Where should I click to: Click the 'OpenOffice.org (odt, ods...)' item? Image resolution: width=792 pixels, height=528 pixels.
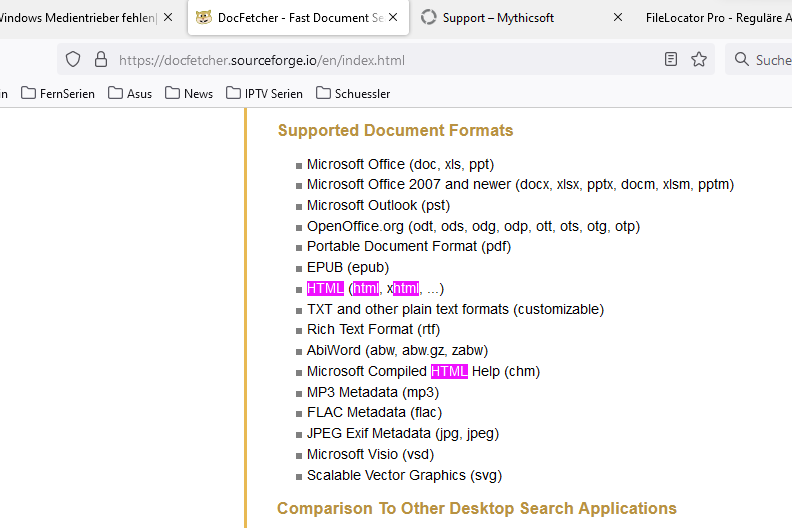474,226
